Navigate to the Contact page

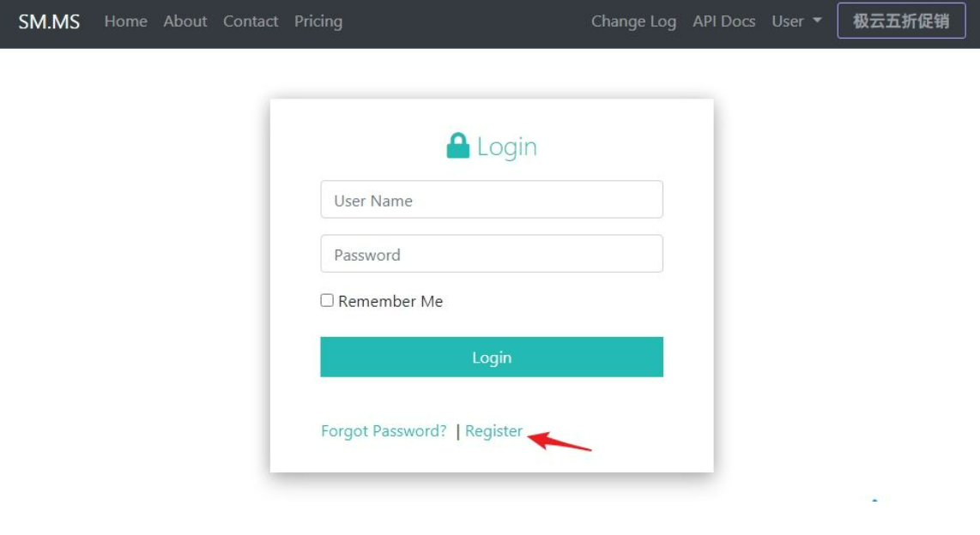click(x=251, y=21)
